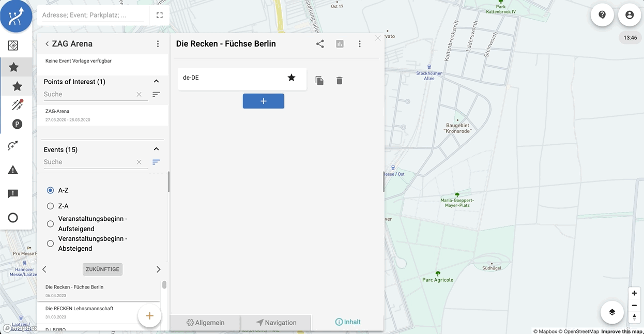The width and height of the screenshot is (644, 334).
Task: Open the warning triangle sidebar icon
Action: click(x=13, y=170)
